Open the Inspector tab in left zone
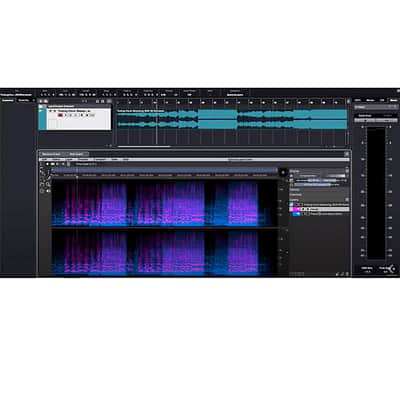This screenshot has height=400, width=400. point(8,100)
